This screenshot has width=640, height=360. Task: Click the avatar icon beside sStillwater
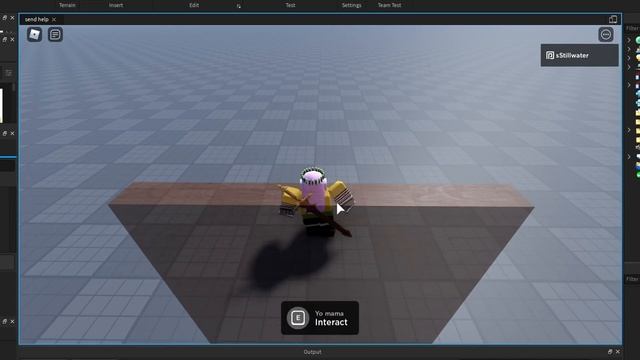point(550,55)
